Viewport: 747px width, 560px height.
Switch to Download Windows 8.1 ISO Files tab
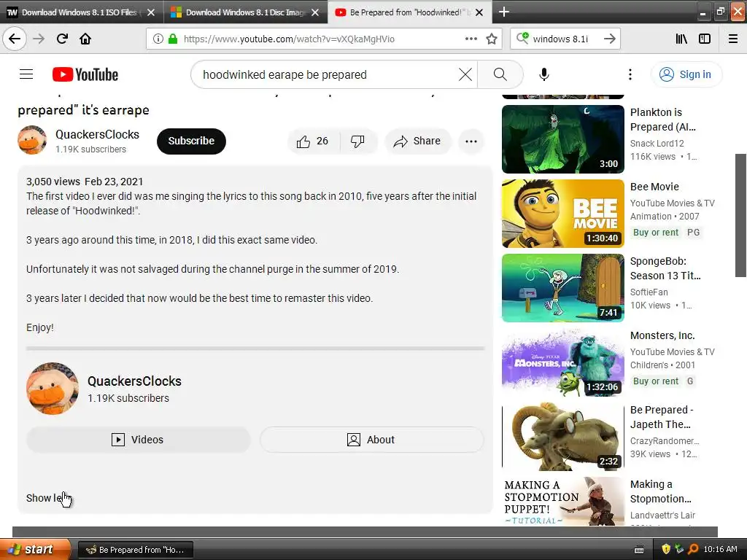click(79, 12)
